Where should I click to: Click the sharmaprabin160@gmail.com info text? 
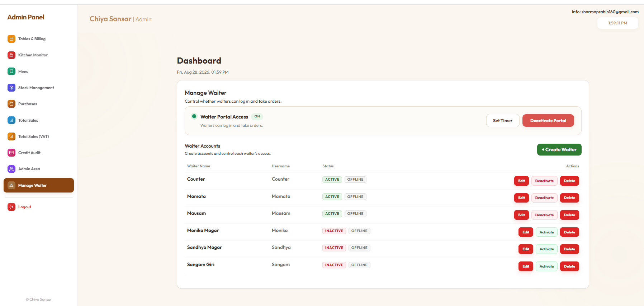(x=605, y=12)
